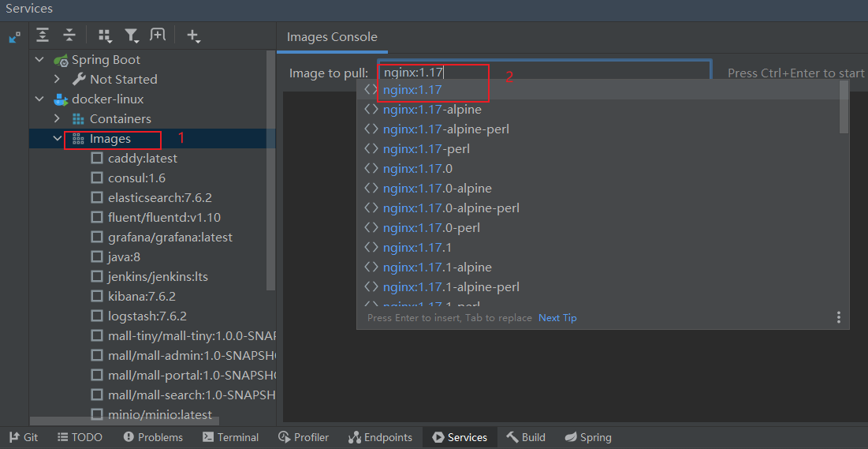Viewport: 868px width, 449px height.
Task: Collapse the Spring Boot tree node
Action: [39, 60]
